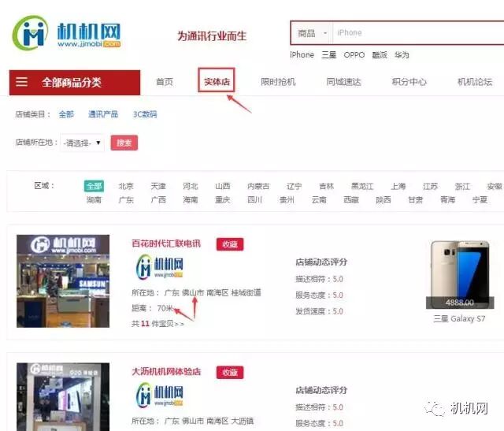The width and height of the screenshot is (504, 431).
Task: Open the 全部商品分类 hamburger menu icon
Action: [x=21, y=82]
